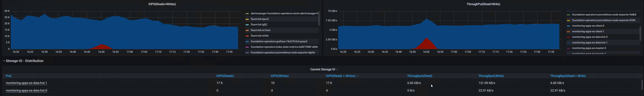Sort the table by the Pod column
This screenshot has height=96, width=644.
(x=8, y=76)
